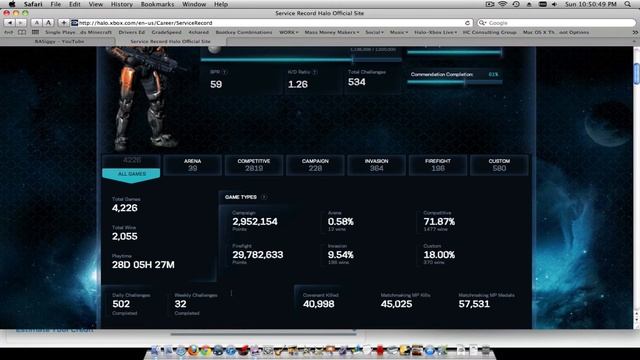The image size is (640, 360).
Task: Expand the Mass Money Makers bookmarks folder
Action: coord(332,32)
